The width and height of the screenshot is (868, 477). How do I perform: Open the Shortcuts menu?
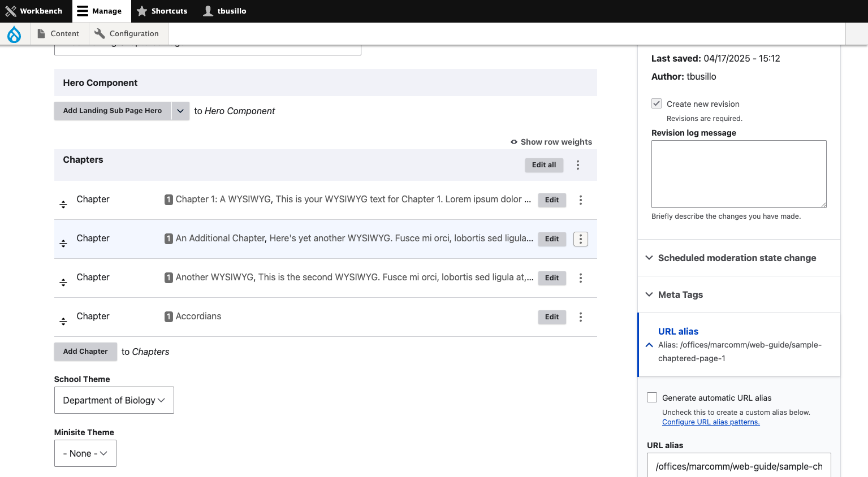(x=162, y=11)
